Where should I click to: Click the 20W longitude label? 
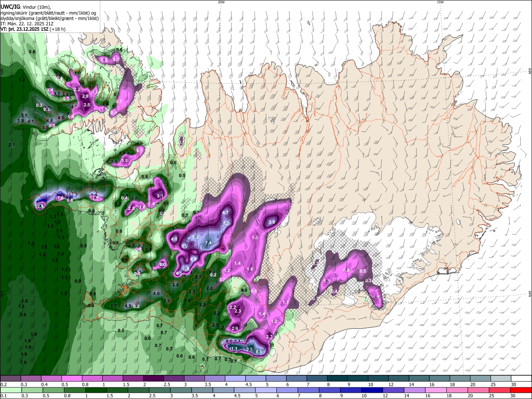point(221,2)
